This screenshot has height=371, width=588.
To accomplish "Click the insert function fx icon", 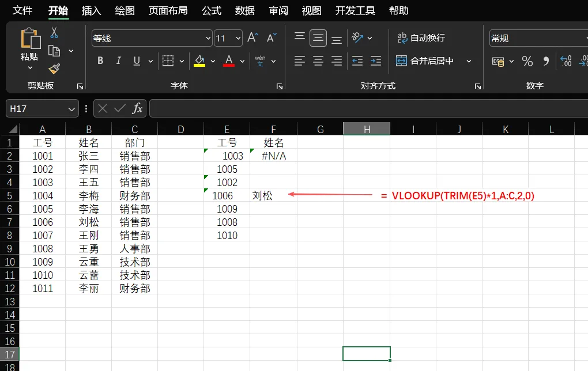I will (x=137, y=109).
